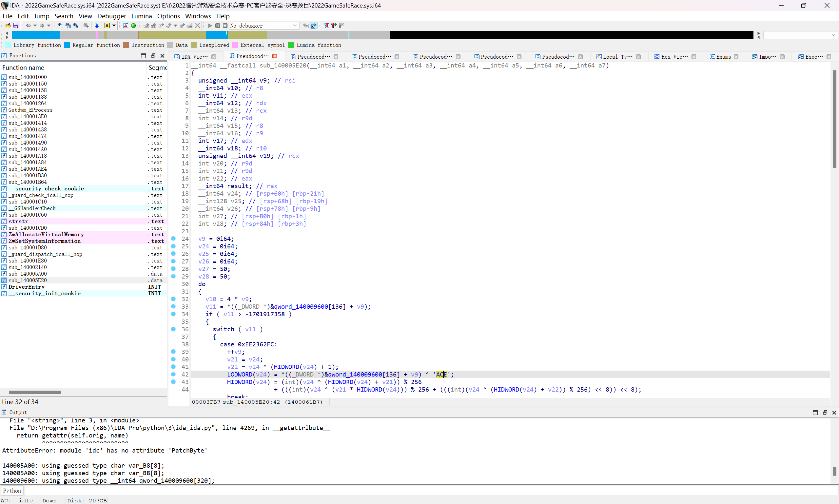Click the pause process icon

coord(218,26)
